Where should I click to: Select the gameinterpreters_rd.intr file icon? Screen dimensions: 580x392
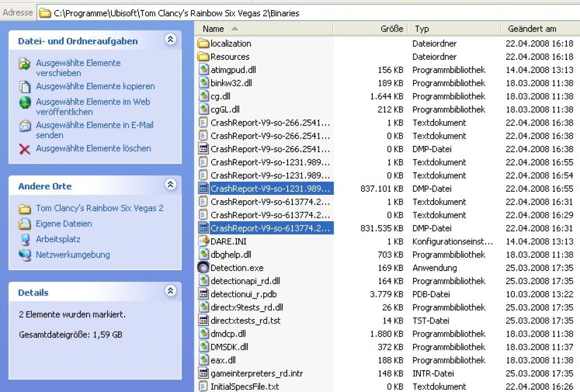[203, 373]
